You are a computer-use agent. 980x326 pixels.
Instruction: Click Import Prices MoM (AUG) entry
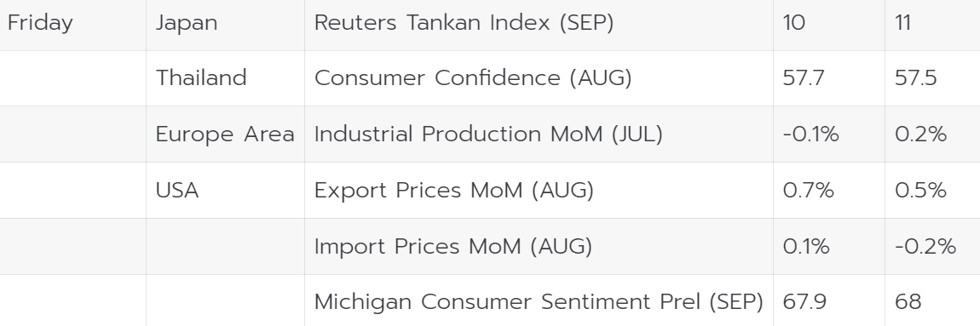point(453,247)
